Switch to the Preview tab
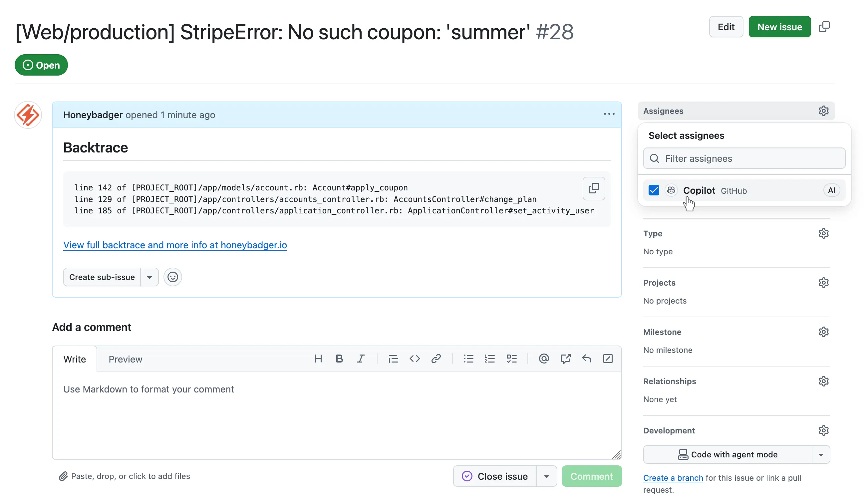Viewport: 868px width, 503px height. coord(126,359)
